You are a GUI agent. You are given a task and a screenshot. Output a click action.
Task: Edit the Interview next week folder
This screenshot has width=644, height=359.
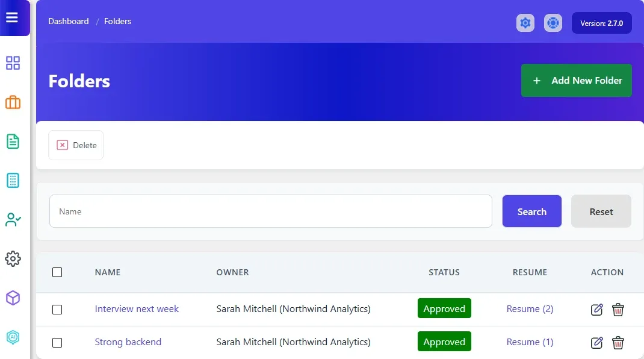(x=597, y=309)
